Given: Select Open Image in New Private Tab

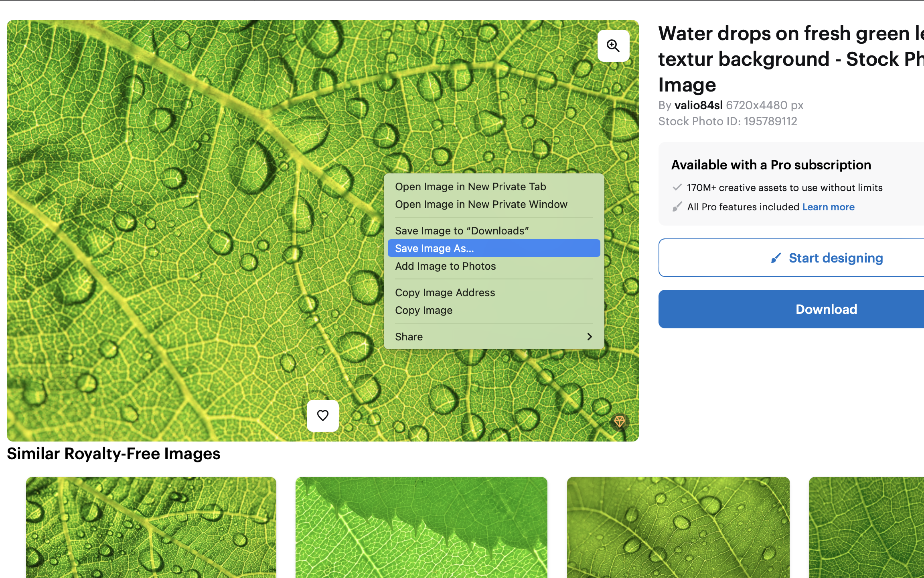Looking at the screenshot, I should [494, 187].
